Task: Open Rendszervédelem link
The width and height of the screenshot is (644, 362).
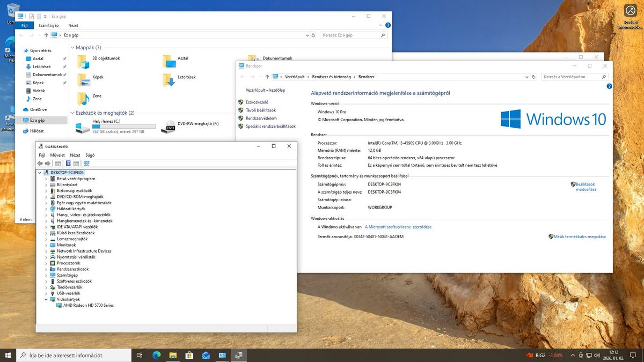Action: (261, 118)
